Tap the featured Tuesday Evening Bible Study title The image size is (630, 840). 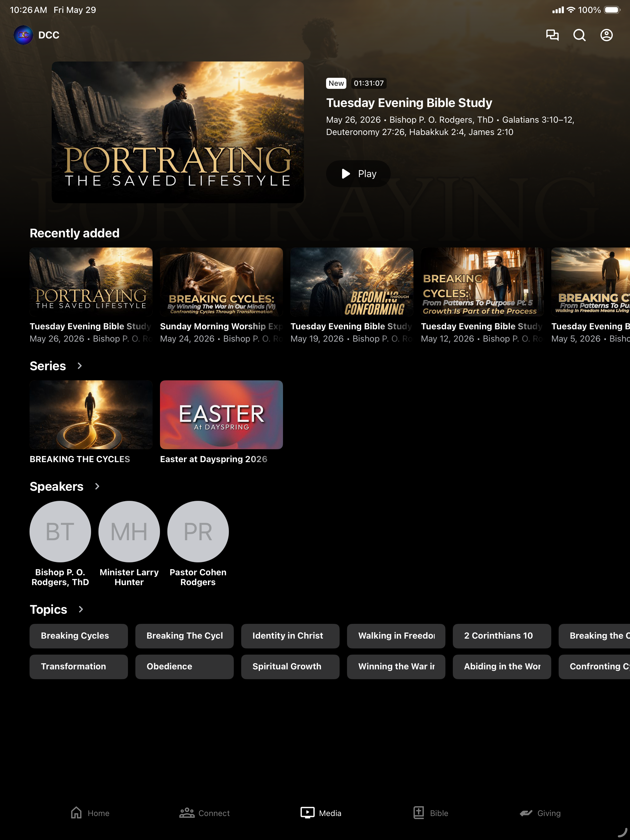tap(409, 102)
